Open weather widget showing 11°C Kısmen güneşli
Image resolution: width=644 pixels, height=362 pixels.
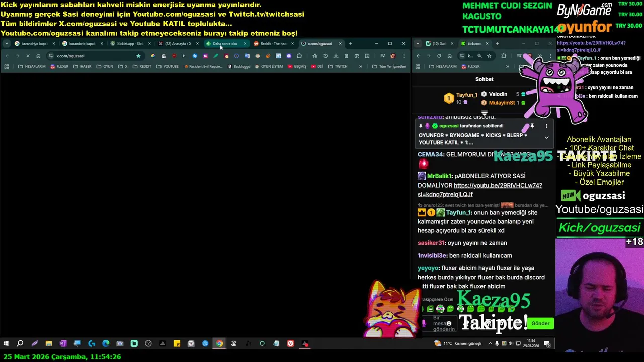[x=459, y=343]
